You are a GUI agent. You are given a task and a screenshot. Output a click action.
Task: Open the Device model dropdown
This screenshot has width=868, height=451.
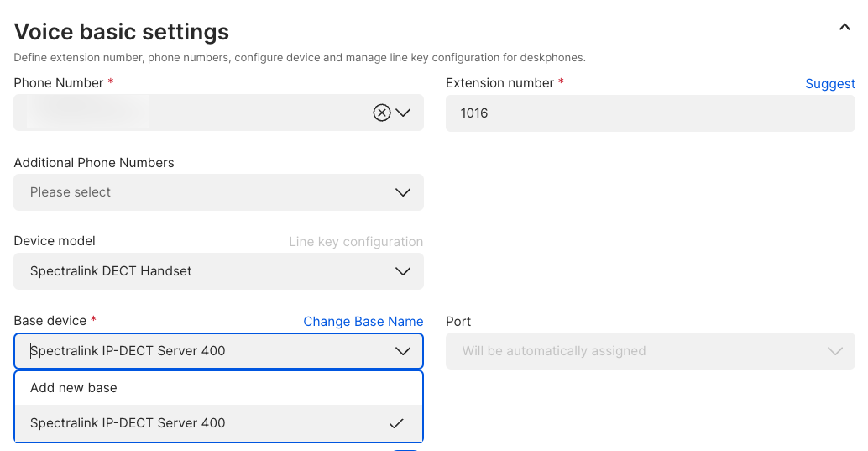pos(218,271)
